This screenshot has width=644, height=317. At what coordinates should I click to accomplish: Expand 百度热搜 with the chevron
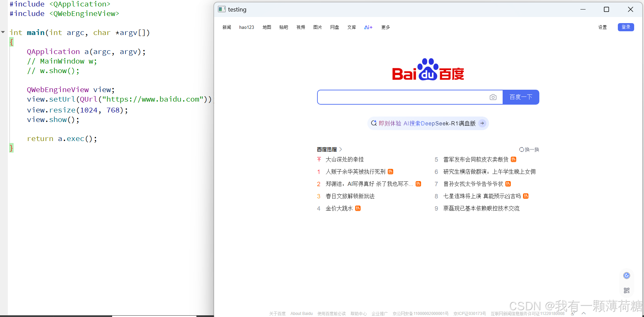click(341, 149)
